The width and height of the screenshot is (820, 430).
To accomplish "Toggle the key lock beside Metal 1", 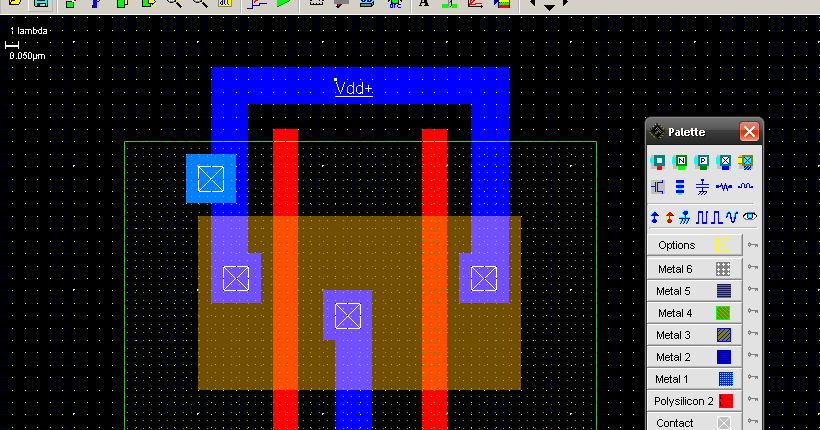I will [753, 377].
